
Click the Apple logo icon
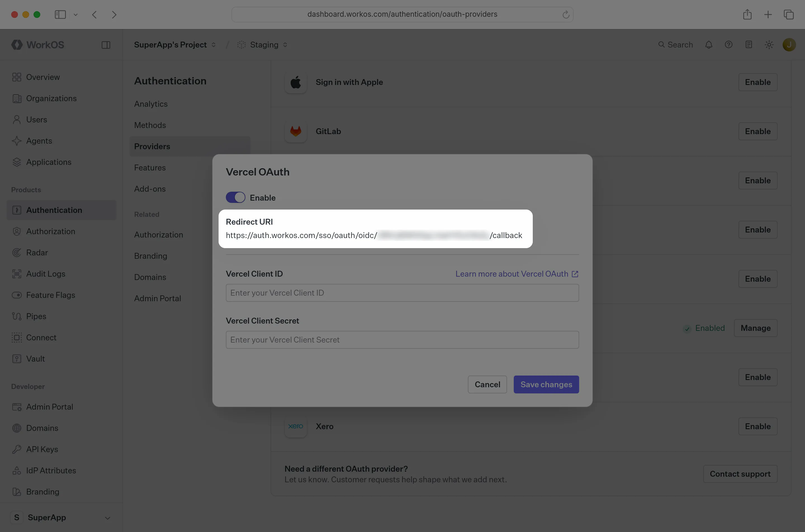pos(296,82)
